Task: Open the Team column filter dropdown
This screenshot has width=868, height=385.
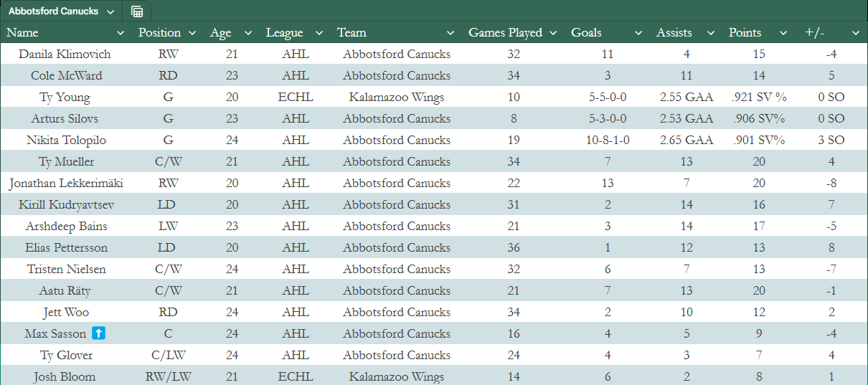Action: coord(450,33)
